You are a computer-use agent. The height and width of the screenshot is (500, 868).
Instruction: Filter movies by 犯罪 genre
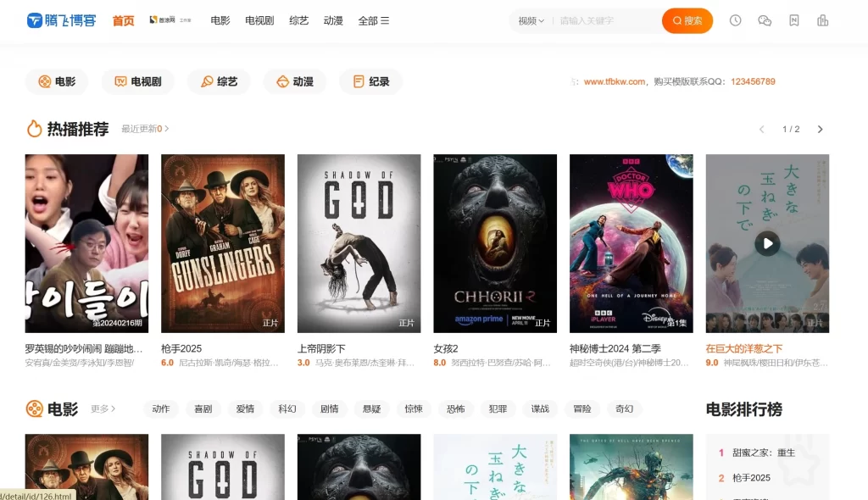click(x=497, y=408)
